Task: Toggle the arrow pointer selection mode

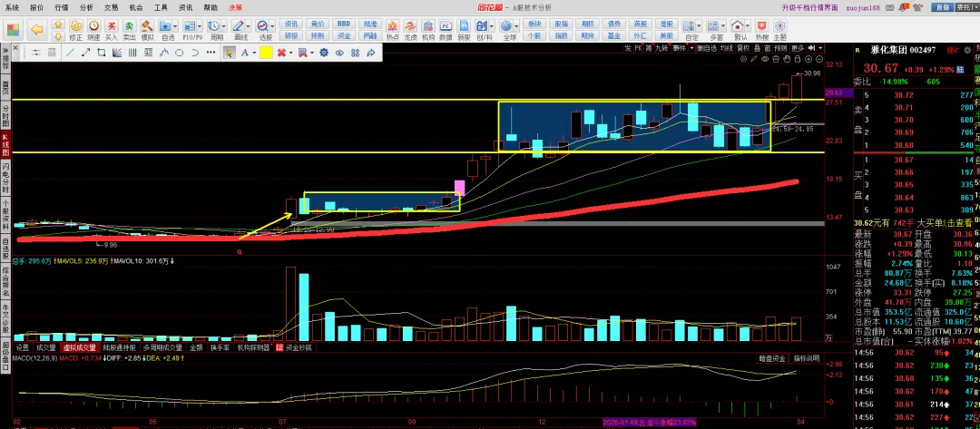Action: click(x=230, y=53)
